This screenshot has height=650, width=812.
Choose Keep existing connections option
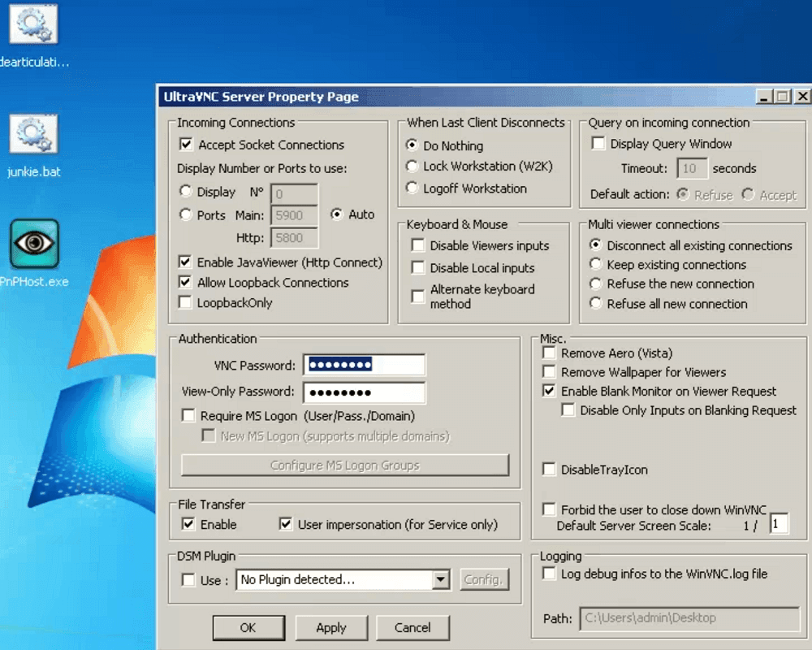(x=596, y=265)
